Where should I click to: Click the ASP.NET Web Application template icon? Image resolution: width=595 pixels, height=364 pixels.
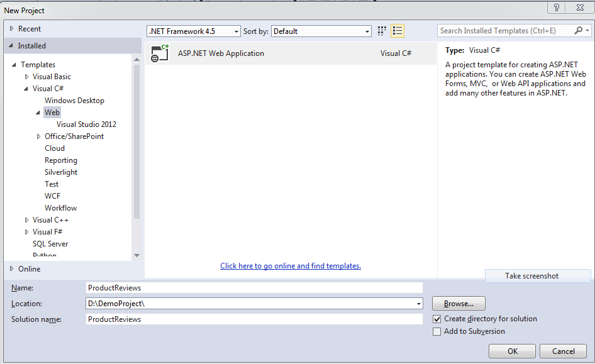pos(159,53)
